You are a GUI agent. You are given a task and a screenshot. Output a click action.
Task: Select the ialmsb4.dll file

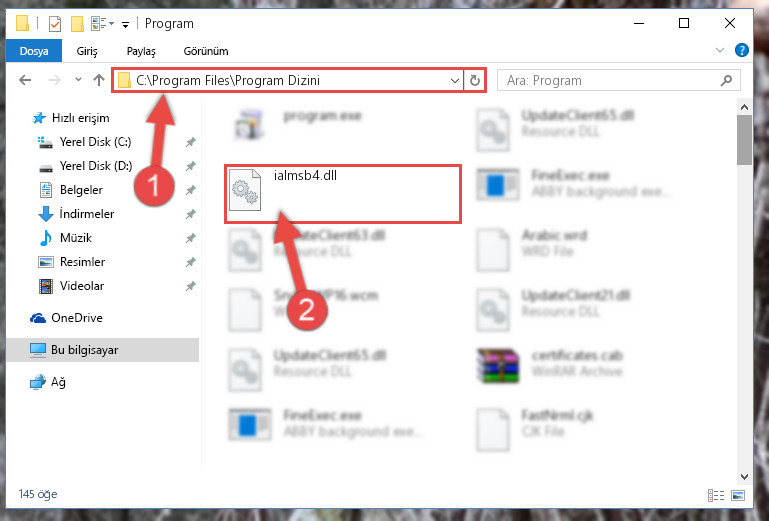[343, 194]
